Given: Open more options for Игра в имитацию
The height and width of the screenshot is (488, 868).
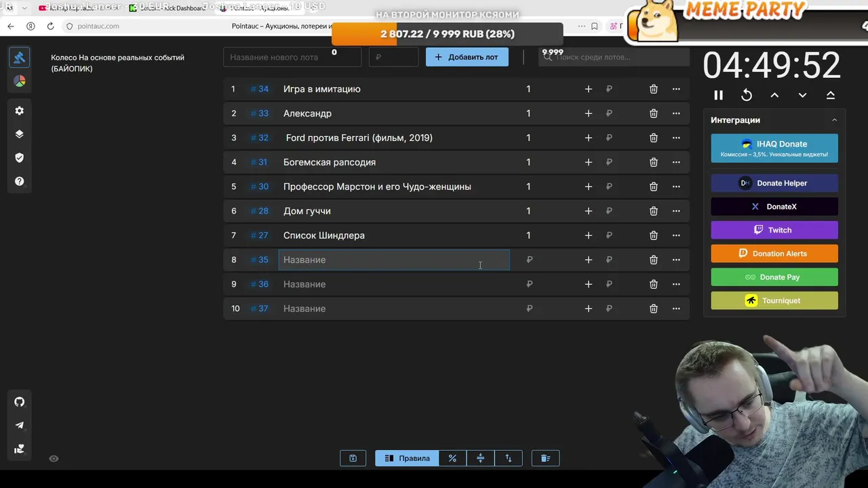Looking at the screenshot, I should (676, 89).
